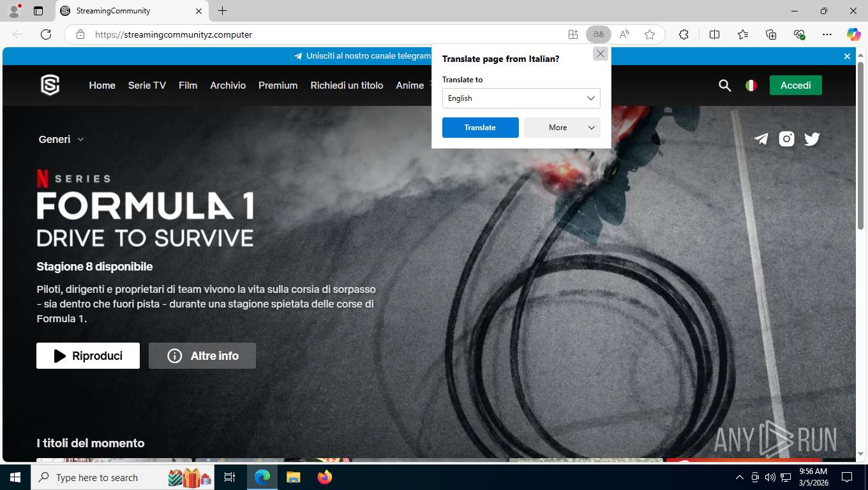Viewport: 868px width, 490px height.
Task: Expand the More options dropdown
Action: (562, 128)
